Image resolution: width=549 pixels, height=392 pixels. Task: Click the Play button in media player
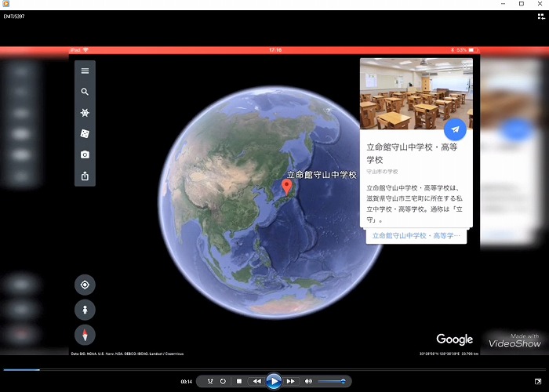coord(274,381)
